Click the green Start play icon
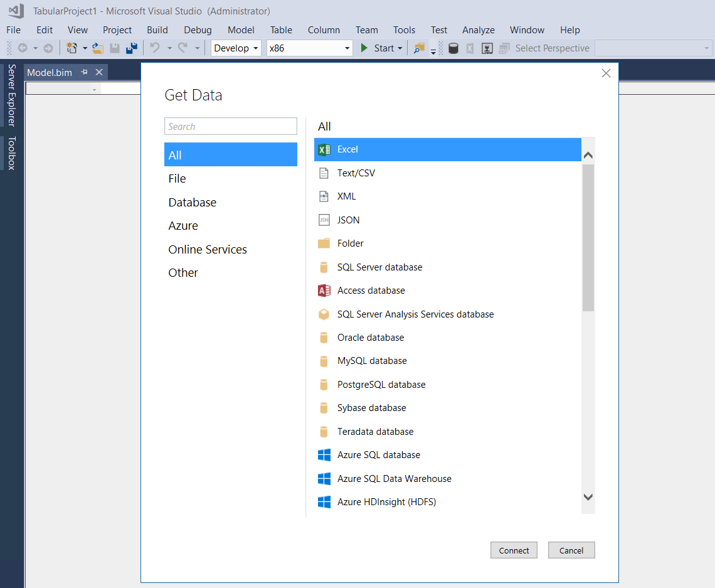This screenshot has width=715, height=588. click(x=364, y=48)
